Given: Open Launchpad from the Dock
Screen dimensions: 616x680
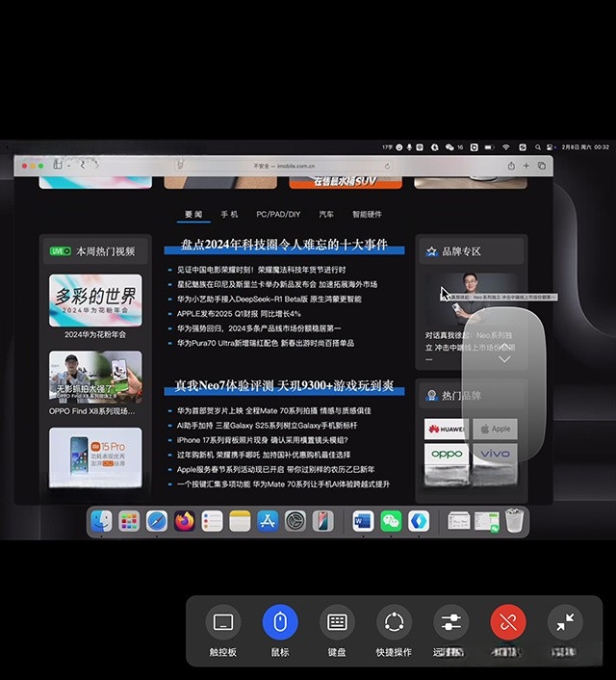Looking at the screenshot, I should tap(129, 521).
